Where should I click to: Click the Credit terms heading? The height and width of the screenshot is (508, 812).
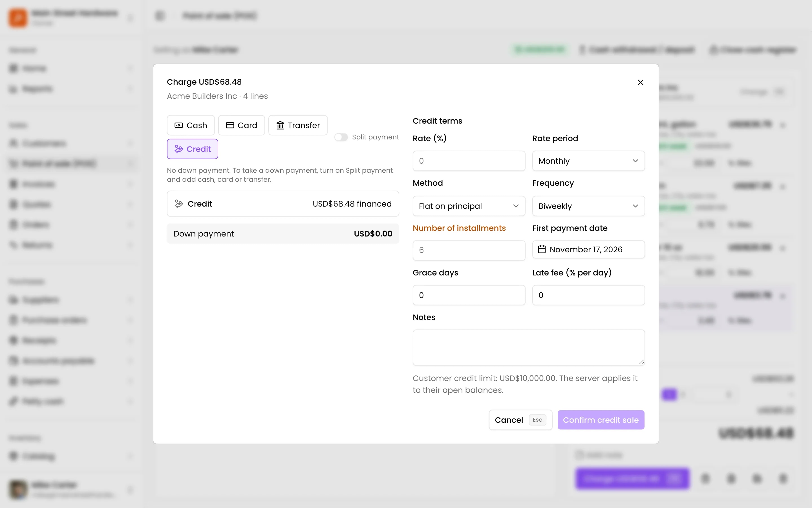[x=437, y=121]
